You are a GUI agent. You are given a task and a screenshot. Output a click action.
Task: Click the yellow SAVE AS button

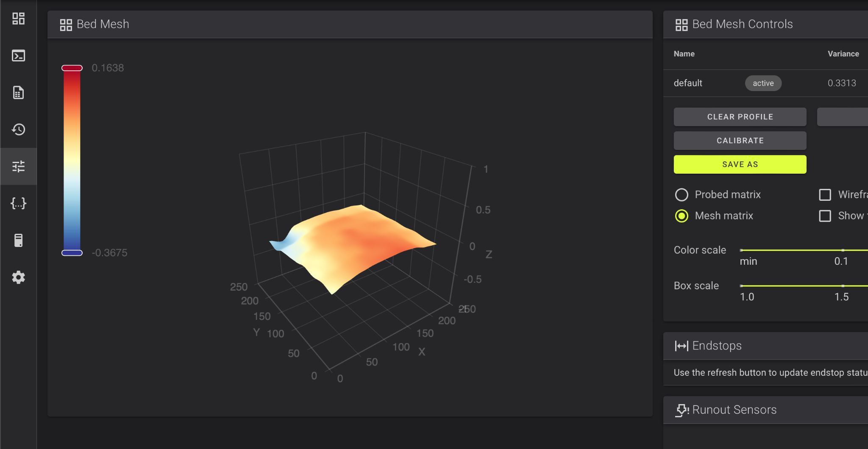click(740, 164)
